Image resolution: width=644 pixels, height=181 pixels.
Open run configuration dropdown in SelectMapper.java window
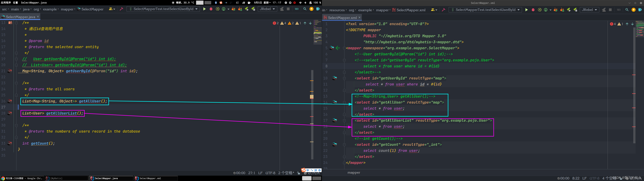pyautogui.click(x=163, y=9)
